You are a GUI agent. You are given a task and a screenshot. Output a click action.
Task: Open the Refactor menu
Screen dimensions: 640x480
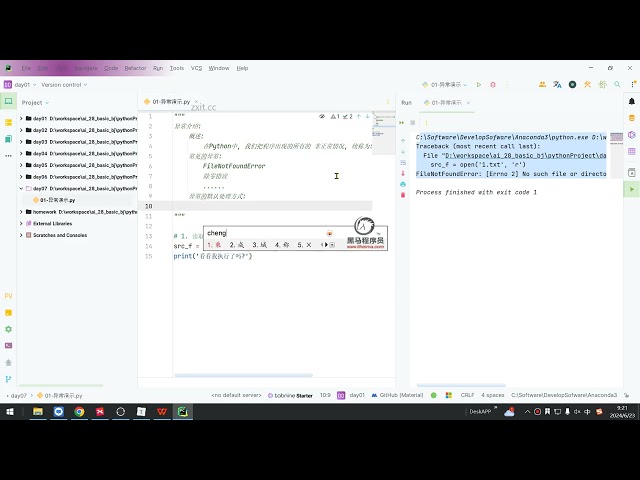135,68
